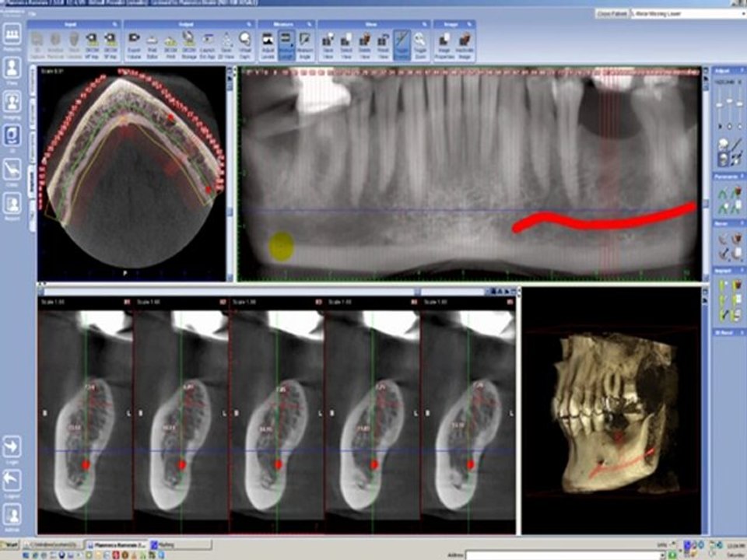The width and height of the screenshot is (747, 560).
Task: Open the Adjust Levels tool
Action: coord(268,45)
